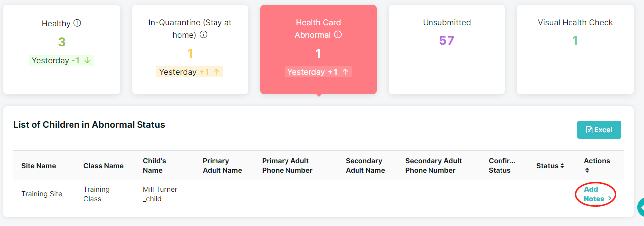Click the up arrow in In-Quarantine card
This screenshot has height=226, width=644.
point(216,72)
